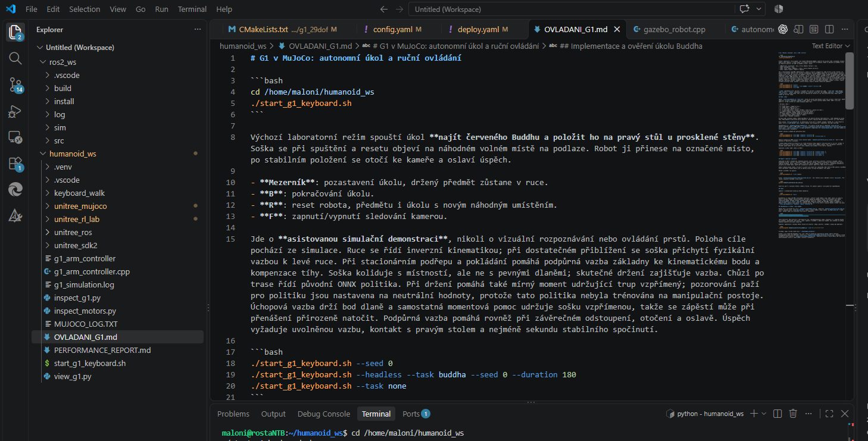868x441 pixels.
Task: Open the Text Editor dropdown
Action: point(831,46)
